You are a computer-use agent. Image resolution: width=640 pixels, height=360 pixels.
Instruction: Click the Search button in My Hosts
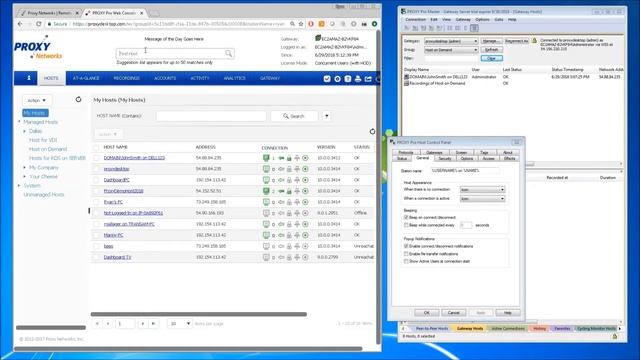(x=294, y=116)
